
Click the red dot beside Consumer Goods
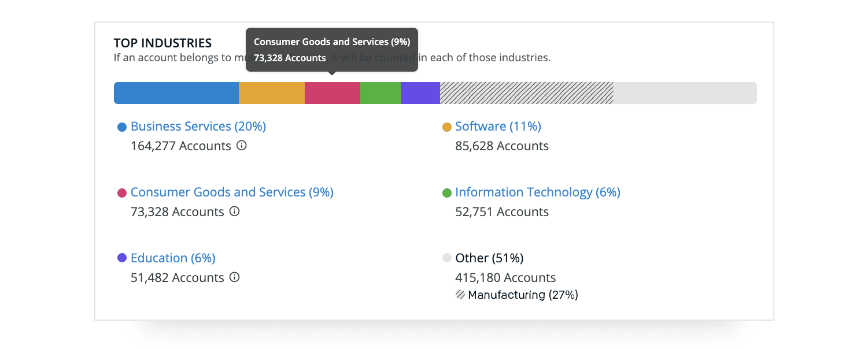click(x=122, y=192)
